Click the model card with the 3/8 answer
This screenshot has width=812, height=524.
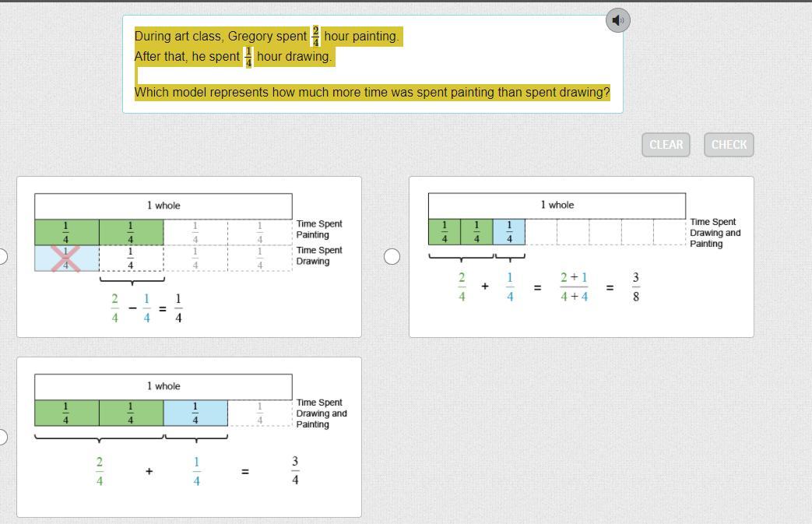[x=581, y=257]
